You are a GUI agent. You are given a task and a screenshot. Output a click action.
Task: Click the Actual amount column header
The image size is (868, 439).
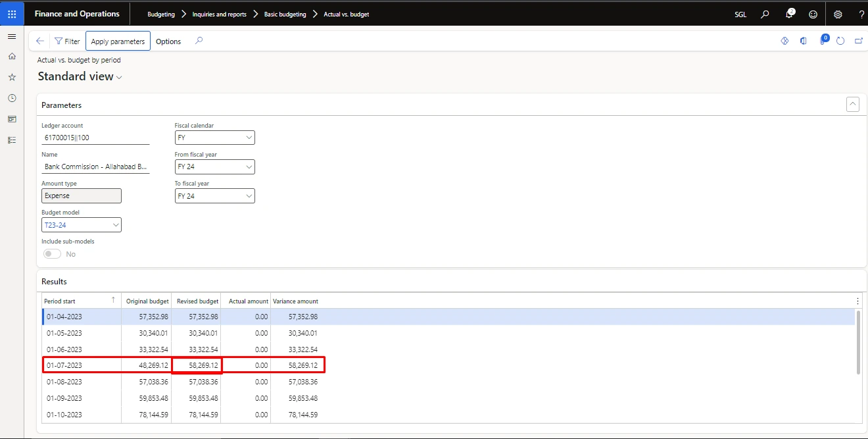pos(246,301)
